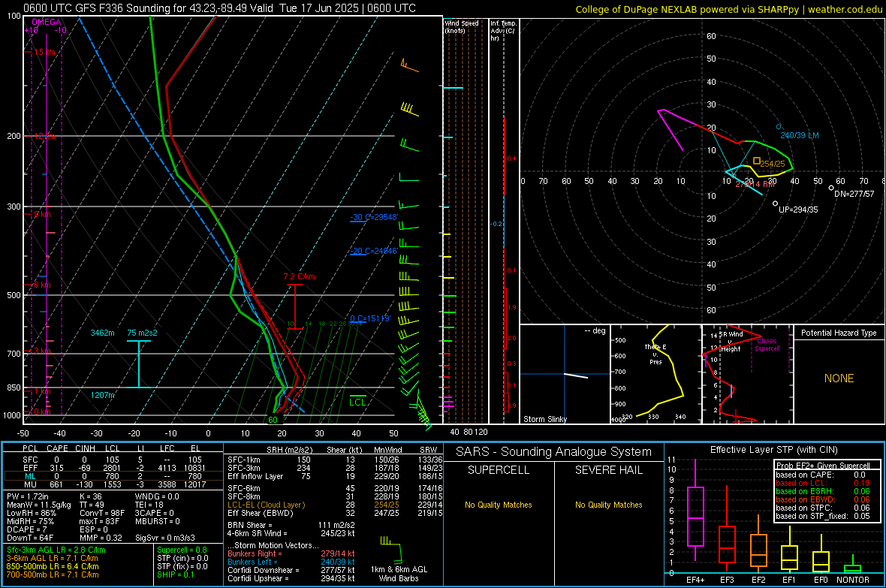The image size is (886, 588).
Task: Click the orange 254/25 mean wind label
Action: (773, 164)
